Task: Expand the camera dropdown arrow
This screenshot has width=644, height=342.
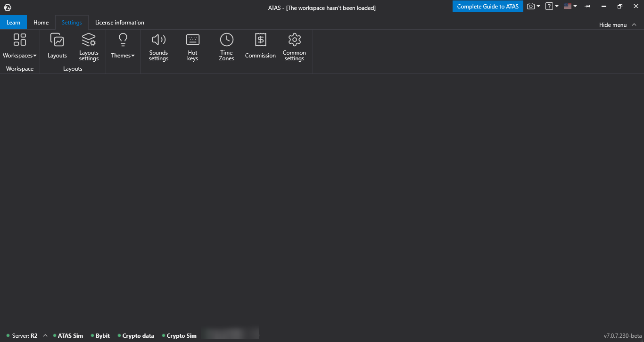Action: click(x=538, y=7)
